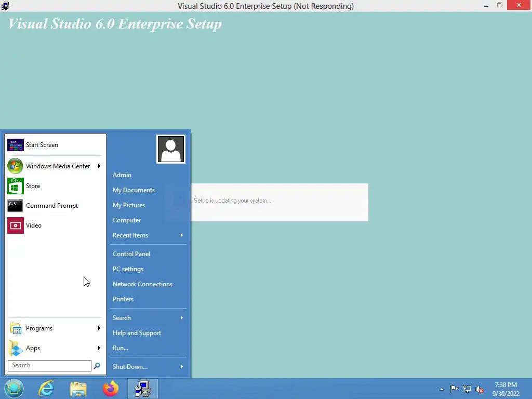Expand the Shut Down options arrow
Screen dimensions: 532x399
181,366
